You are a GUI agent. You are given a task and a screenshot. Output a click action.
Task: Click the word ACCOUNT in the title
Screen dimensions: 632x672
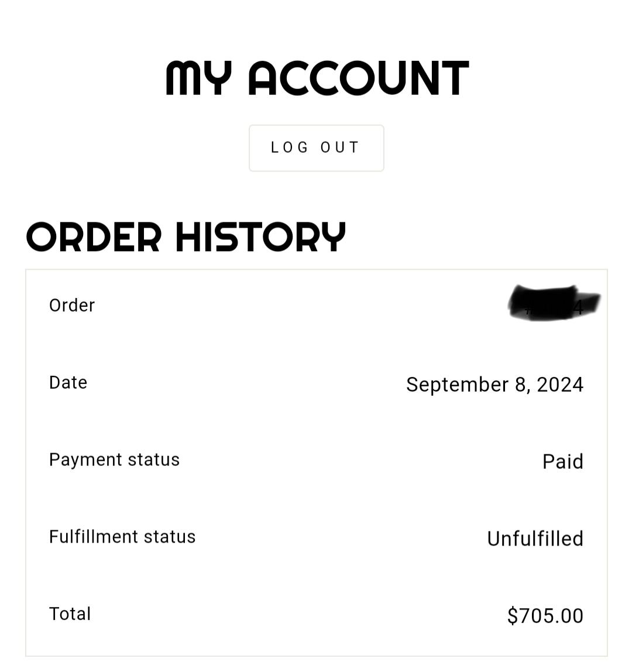coord(359,78)
